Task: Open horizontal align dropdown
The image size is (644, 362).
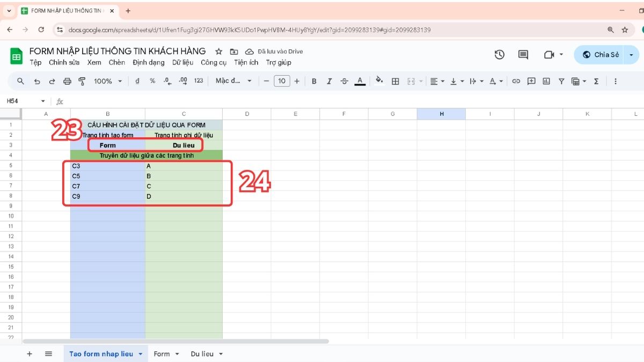Action: pos(437,81)
